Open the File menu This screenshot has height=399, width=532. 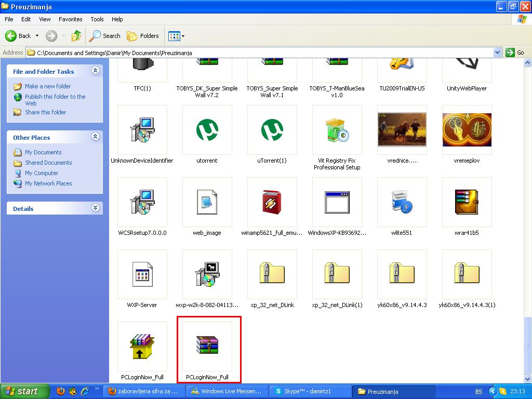[x=9, y=19]
